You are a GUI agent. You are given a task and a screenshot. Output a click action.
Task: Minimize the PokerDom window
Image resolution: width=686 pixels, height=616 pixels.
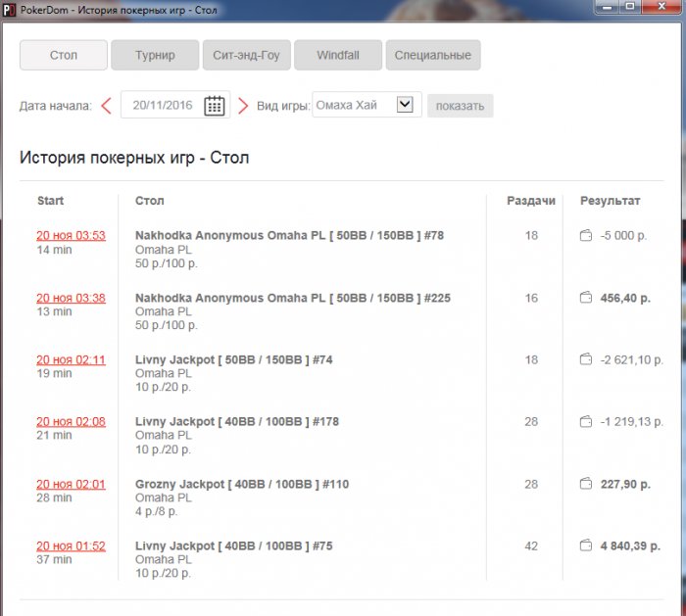(608, 7)
